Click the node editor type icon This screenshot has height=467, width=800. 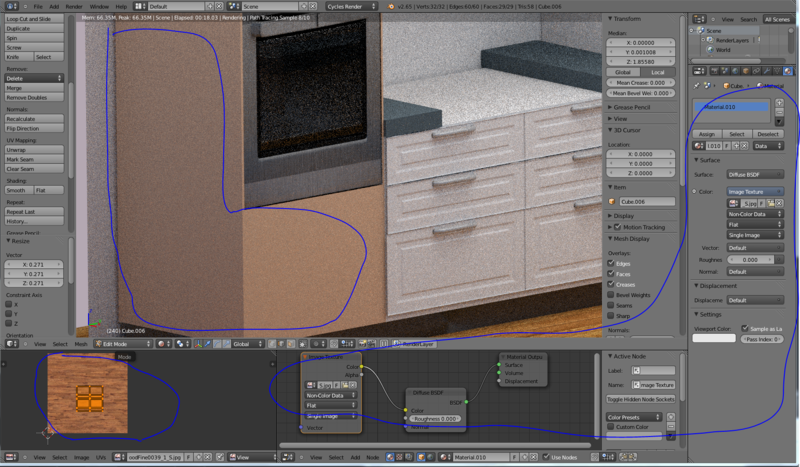288,457
